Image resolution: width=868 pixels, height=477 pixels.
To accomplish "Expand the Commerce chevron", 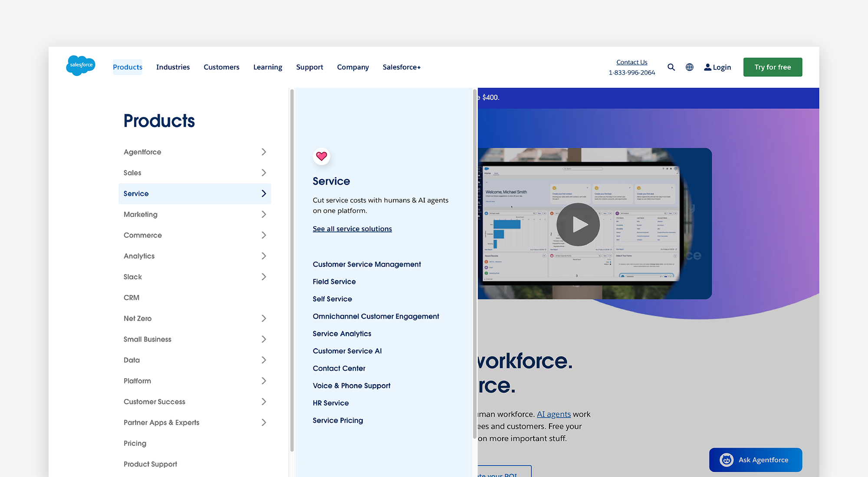I will pyautogui.click(x=263, y=235).
